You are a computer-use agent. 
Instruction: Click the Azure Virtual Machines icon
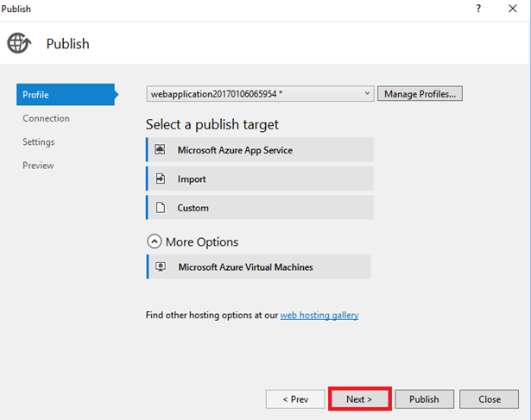coord(160,266)
